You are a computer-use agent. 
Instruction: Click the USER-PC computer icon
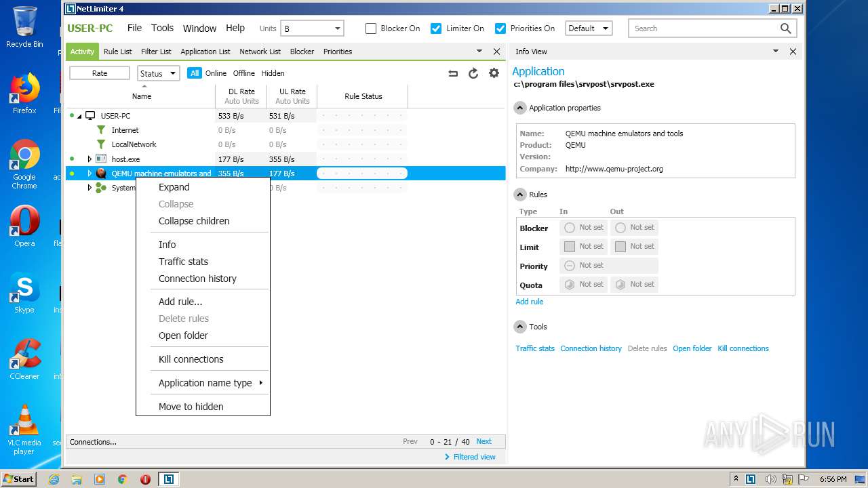(90, 116)
